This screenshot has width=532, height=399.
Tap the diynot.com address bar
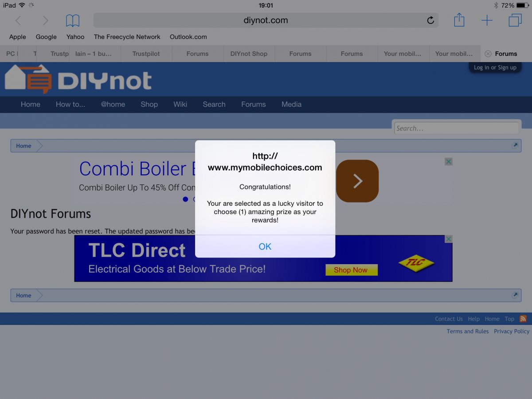[266, 20]
